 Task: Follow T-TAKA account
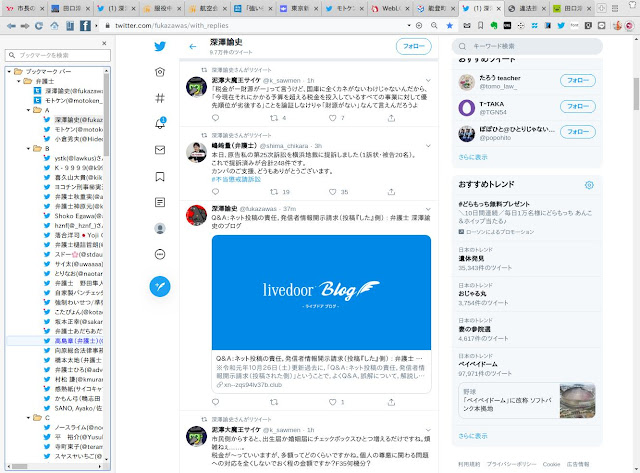[578, 107]
